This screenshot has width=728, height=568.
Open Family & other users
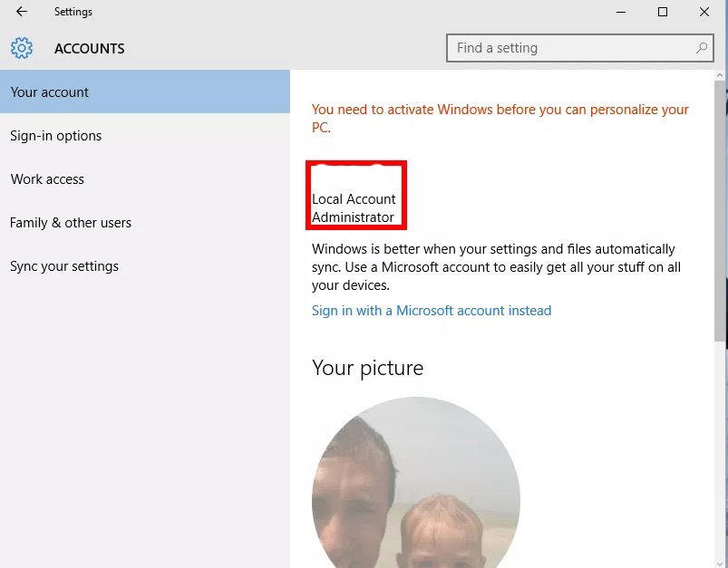[x=71, y=223]
